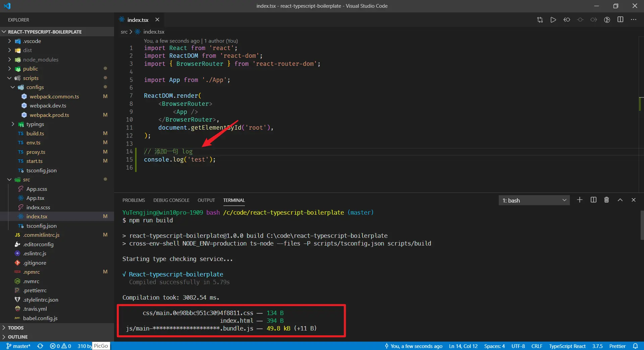Switch to the OUTPUT panel tab
This screenshot has height=350, width=644.
[x=206, y=200]
